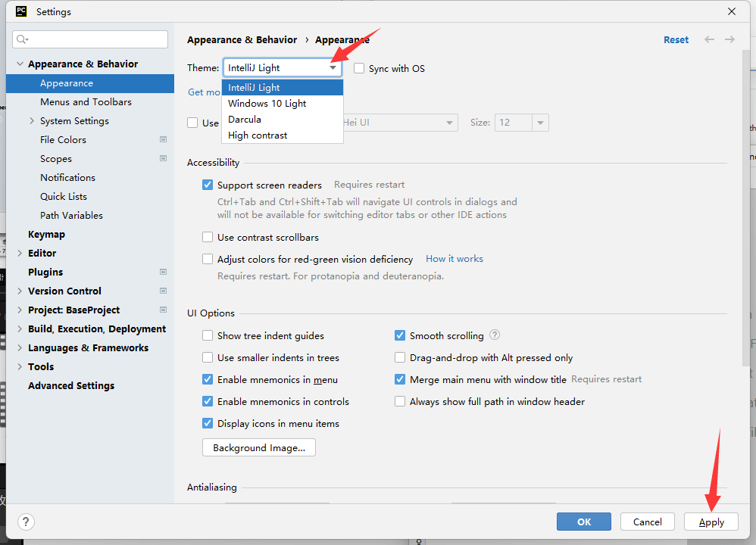Pick High contrast theme option
Screen dimensions: 756x545
[x=283, y=135]
